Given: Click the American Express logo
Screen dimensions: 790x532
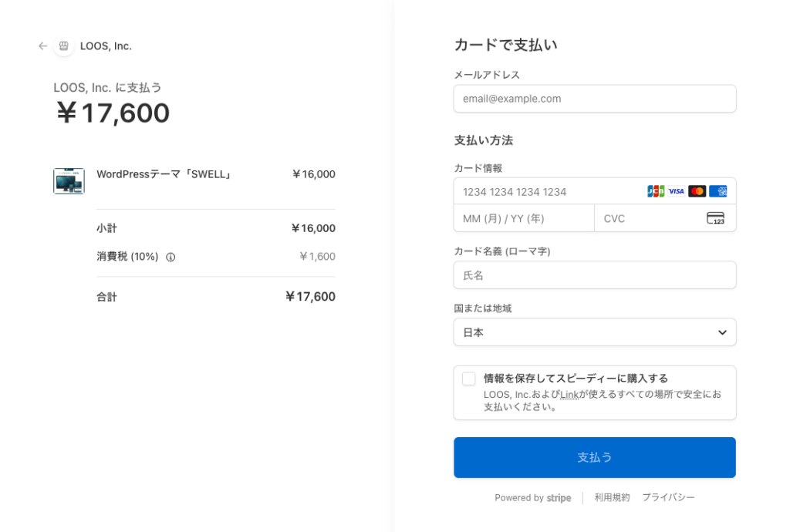Looking at the screenshot, I should [x=718, y=191].
